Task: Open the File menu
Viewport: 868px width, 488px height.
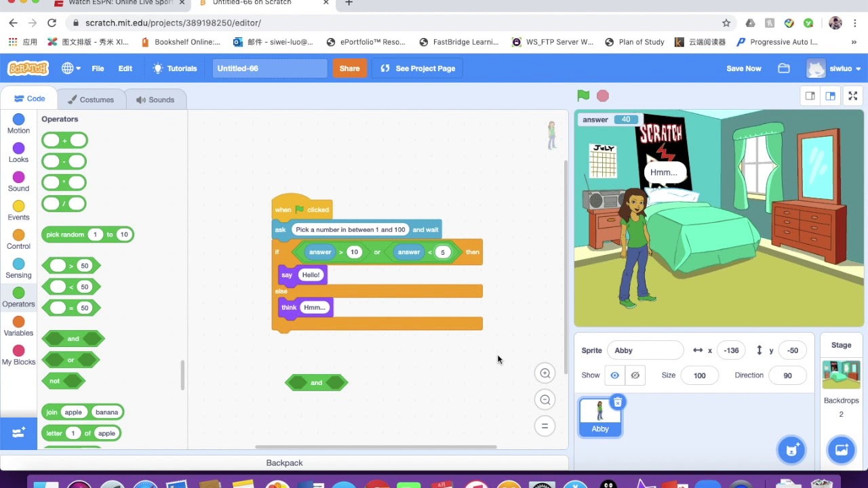Action: (98, 68)
